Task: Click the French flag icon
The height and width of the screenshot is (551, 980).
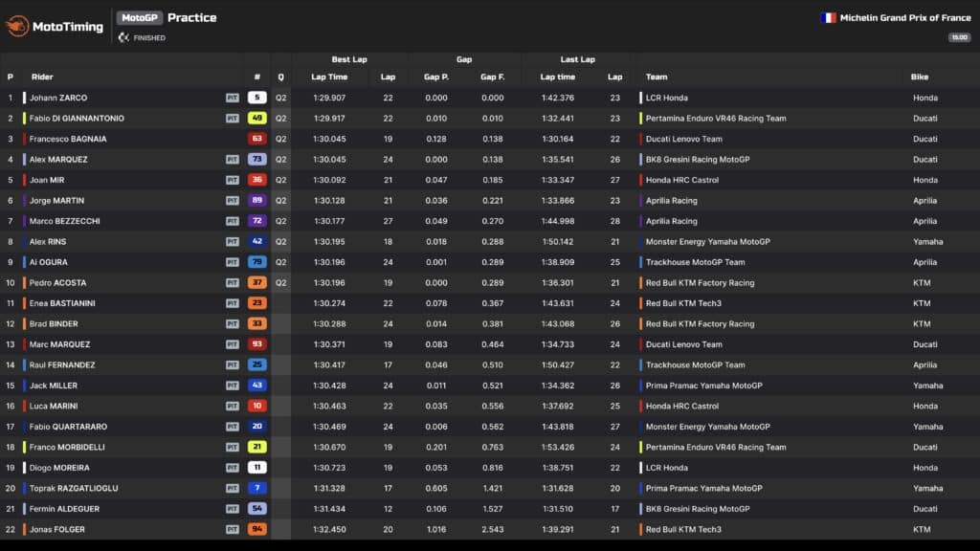Action: (x=828, y=18)
